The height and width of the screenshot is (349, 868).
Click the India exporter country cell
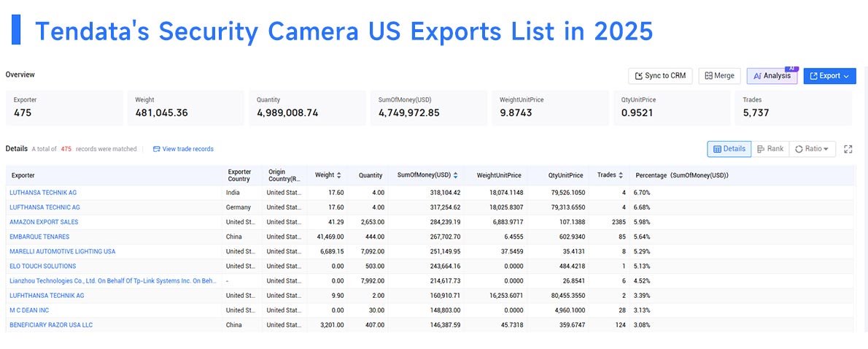point(233,193)
